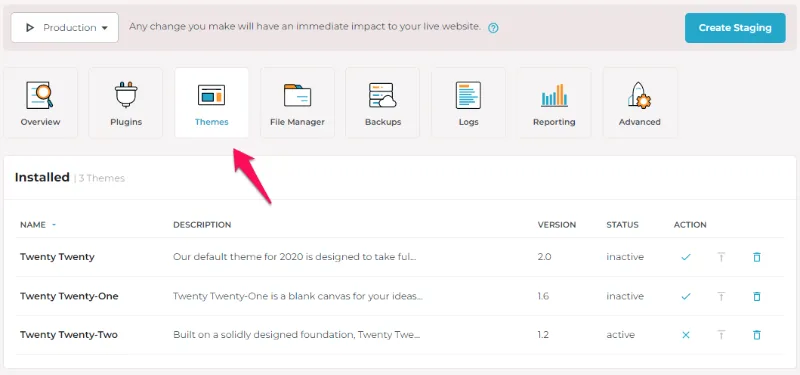This screenshot has height=375, width=800.
Task: Sort themes by NAME column arrow
Action: (x=54, y=225)
